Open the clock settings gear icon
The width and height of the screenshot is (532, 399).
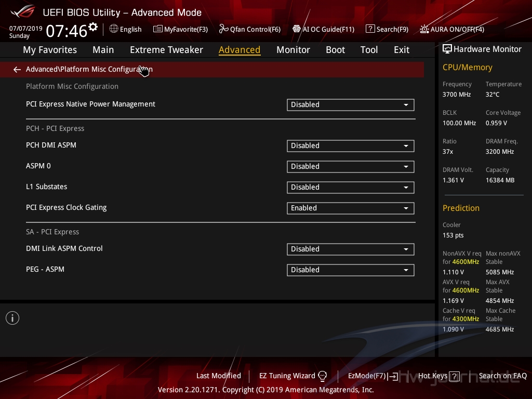[93, 26]
